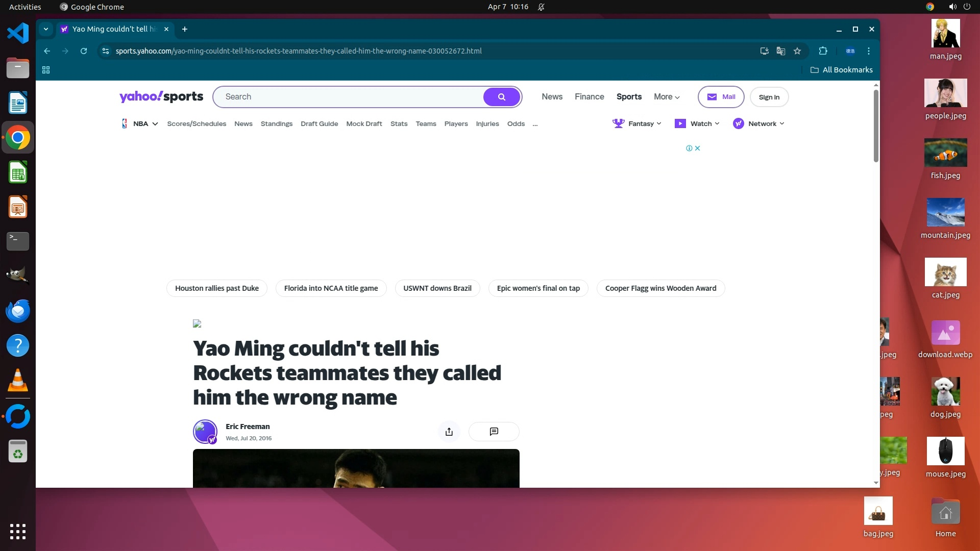This screenshot has width=980, height=551.
Task: Close the ad with X icon
Action: [x=698, y=148]
